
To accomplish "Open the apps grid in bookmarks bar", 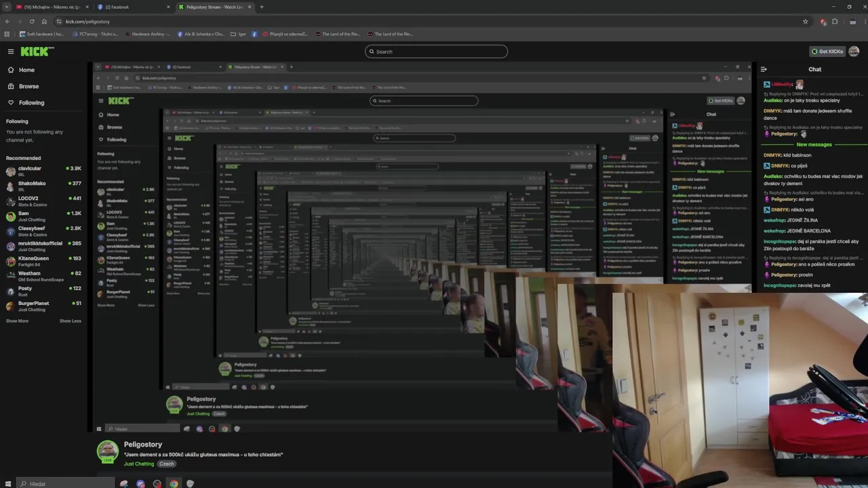I will (7, 34).
